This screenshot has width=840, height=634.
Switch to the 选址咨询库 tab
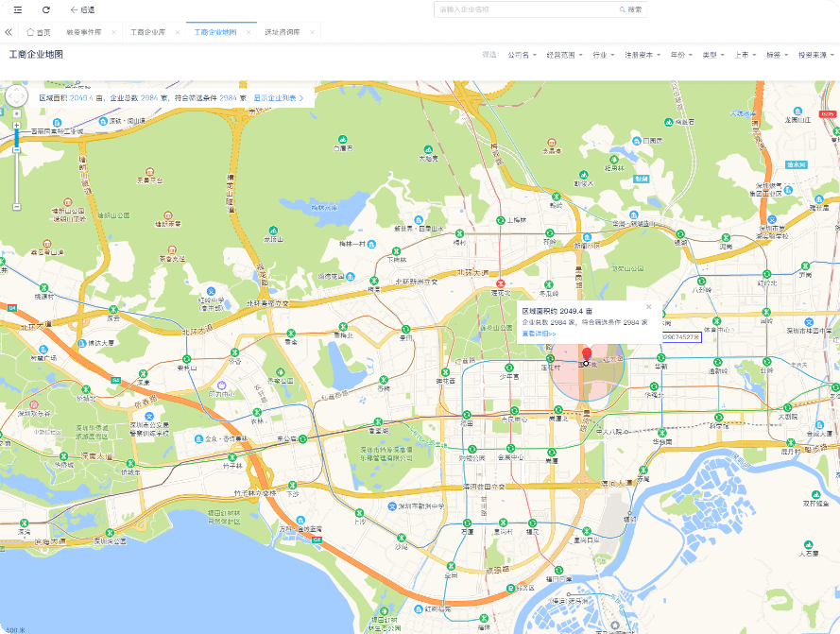pos(283,32)
